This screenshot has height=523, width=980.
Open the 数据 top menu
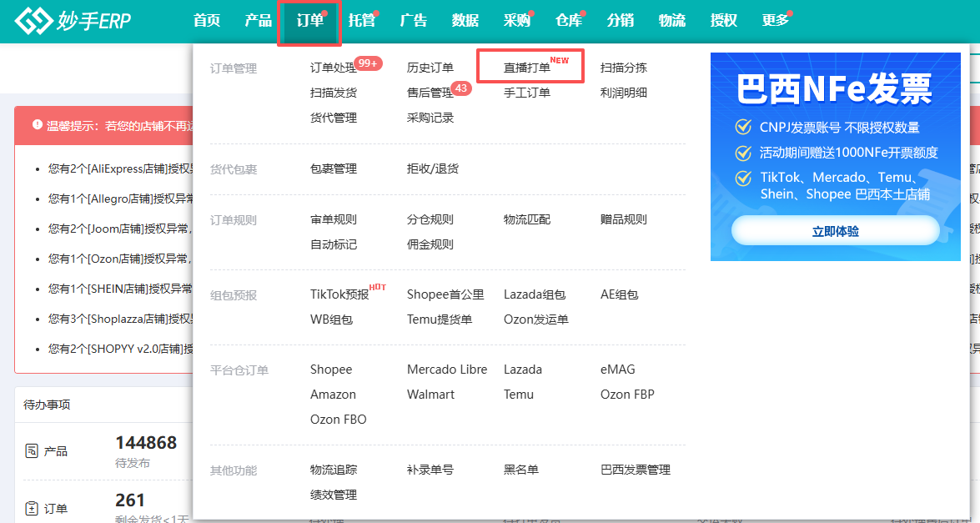tap(465, 21)
